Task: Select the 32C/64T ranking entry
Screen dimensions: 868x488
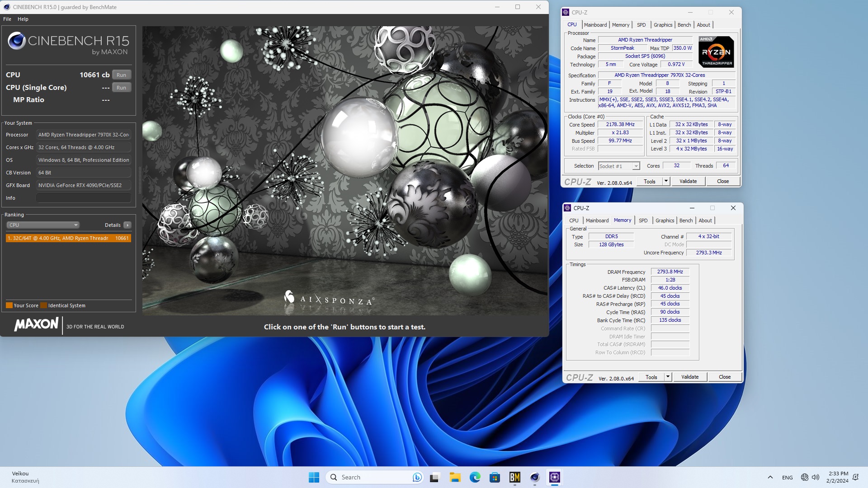Action: (x=68, y=238)
